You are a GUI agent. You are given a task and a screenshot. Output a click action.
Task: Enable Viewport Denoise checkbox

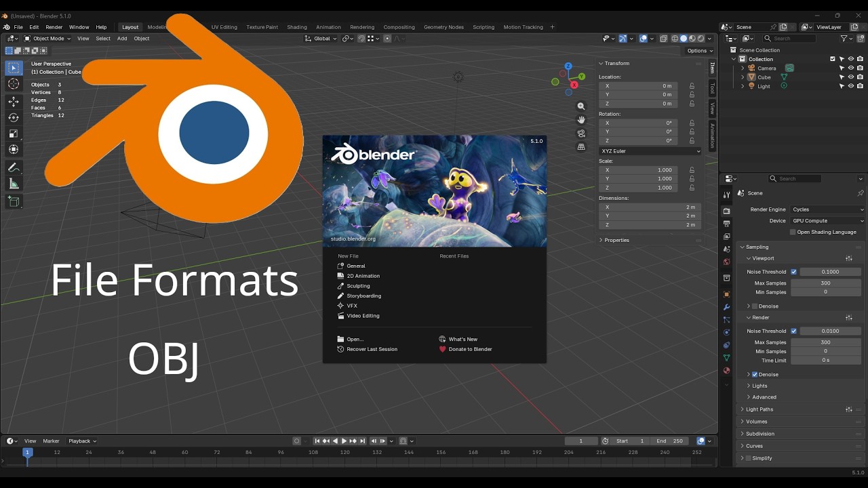tap(755, 306)
